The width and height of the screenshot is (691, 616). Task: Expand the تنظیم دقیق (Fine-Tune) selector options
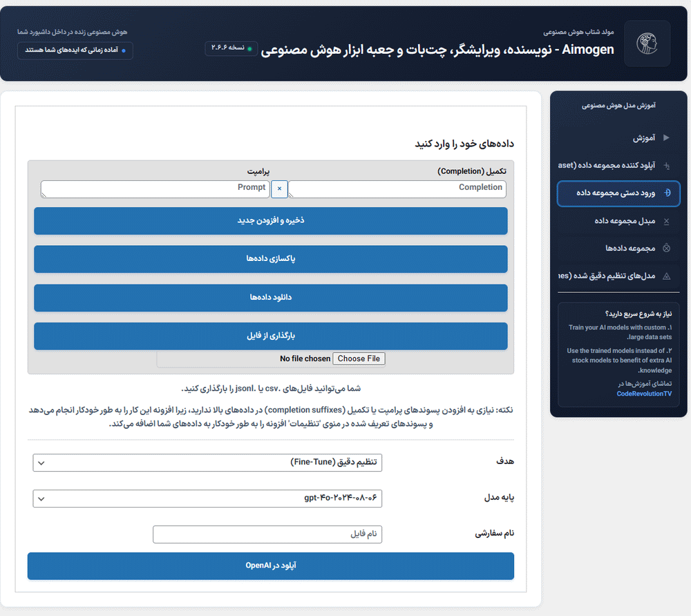(207, 463)
